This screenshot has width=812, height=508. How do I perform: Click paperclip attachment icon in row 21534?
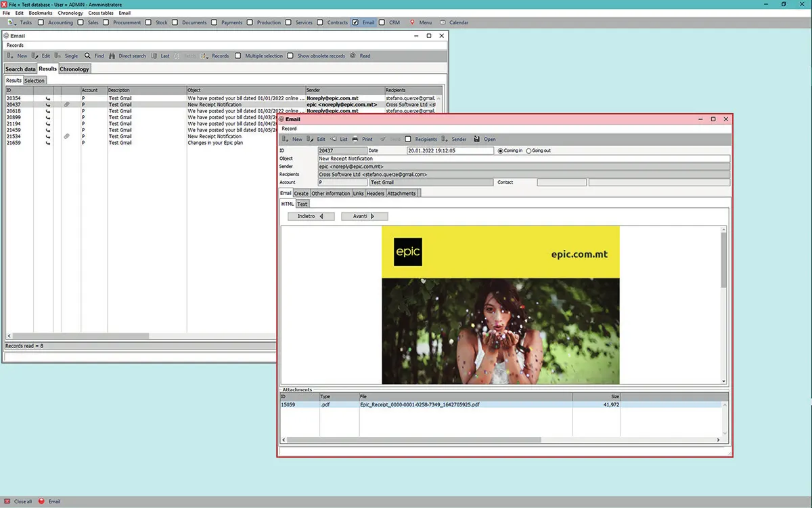tap(66, 136)
